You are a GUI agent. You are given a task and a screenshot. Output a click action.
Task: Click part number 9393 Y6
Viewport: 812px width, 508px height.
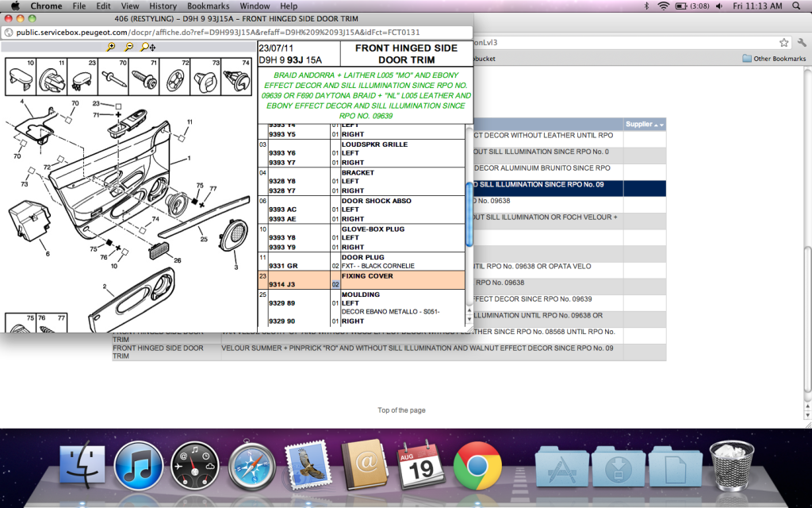(282, 153)
